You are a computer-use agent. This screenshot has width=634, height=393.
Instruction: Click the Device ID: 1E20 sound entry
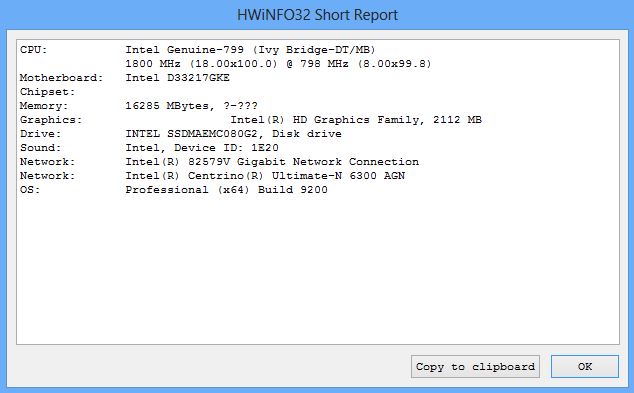tap(202, 148)
